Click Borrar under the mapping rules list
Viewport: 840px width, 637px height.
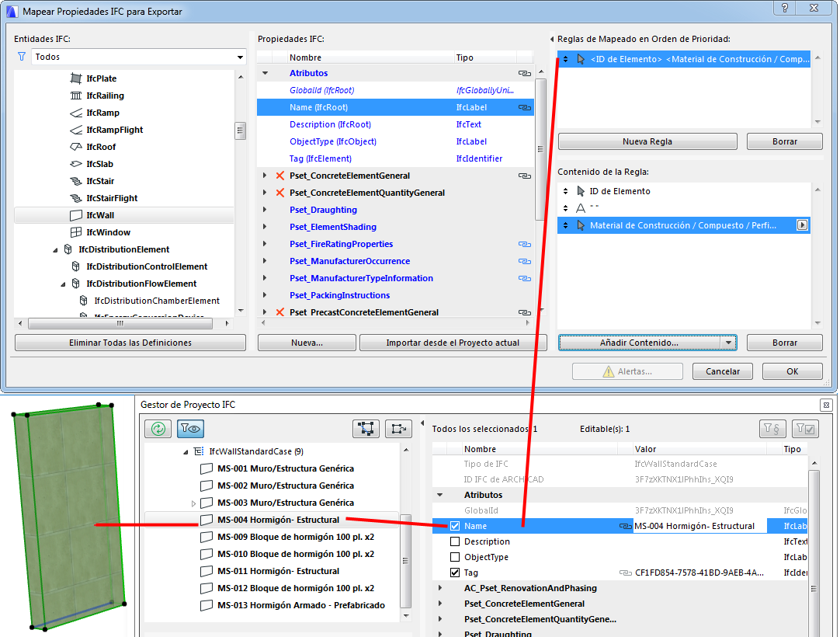click(785, 141)
